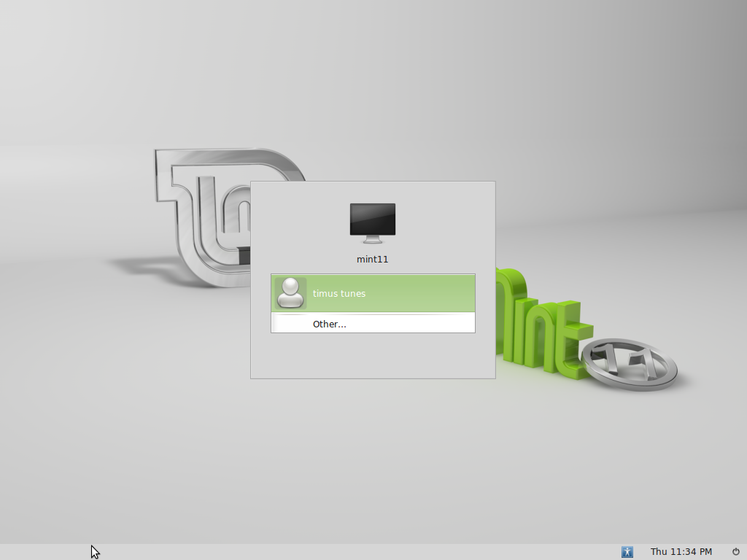Click the bottom system panel
Image resolution: width=747 pixels, height=560 pixels.
click(365, 552)
